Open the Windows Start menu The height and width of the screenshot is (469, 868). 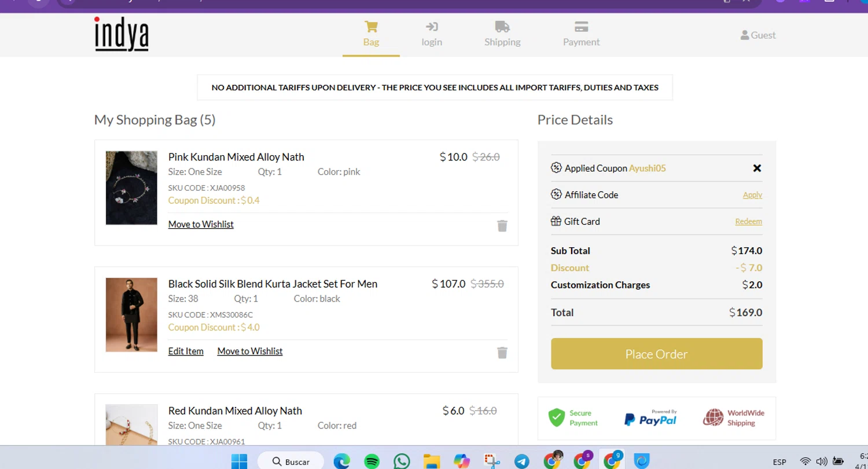coord(240,461)
